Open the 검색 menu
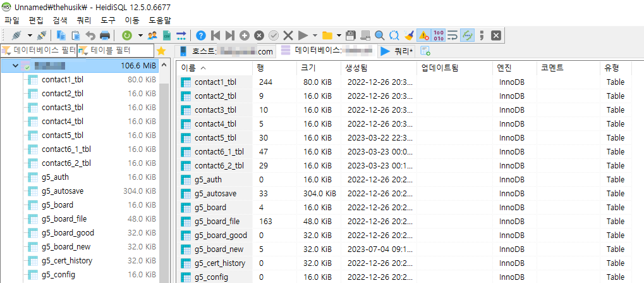 (x=60, y=20)
